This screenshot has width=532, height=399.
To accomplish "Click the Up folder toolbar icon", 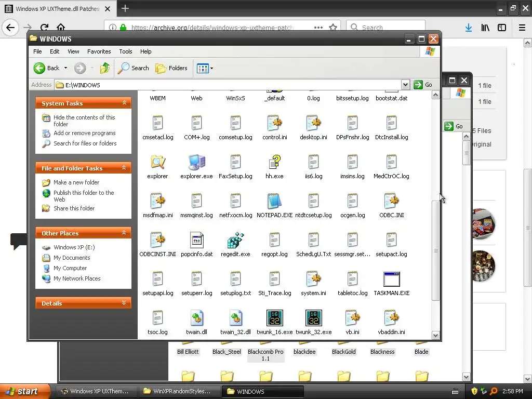I will click(104, 68).
